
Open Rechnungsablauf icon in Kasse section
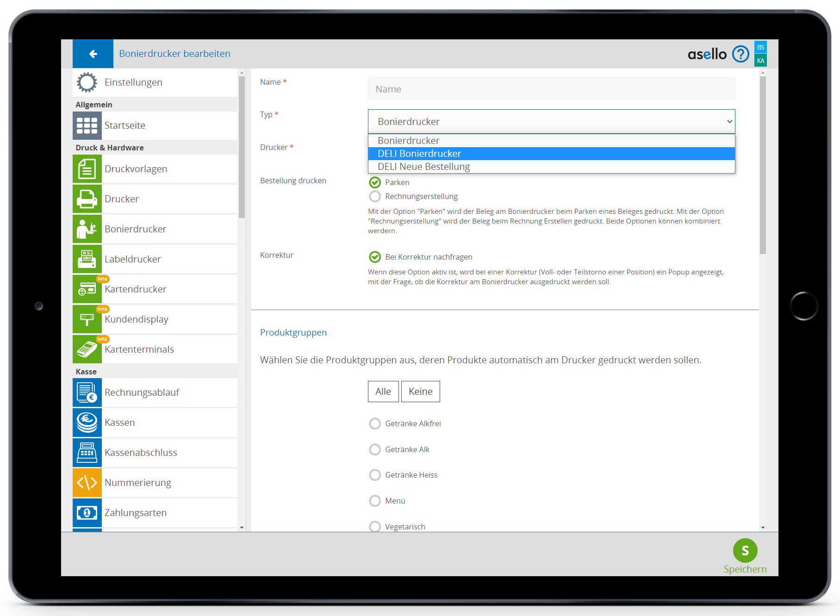[x=87, y=392]
